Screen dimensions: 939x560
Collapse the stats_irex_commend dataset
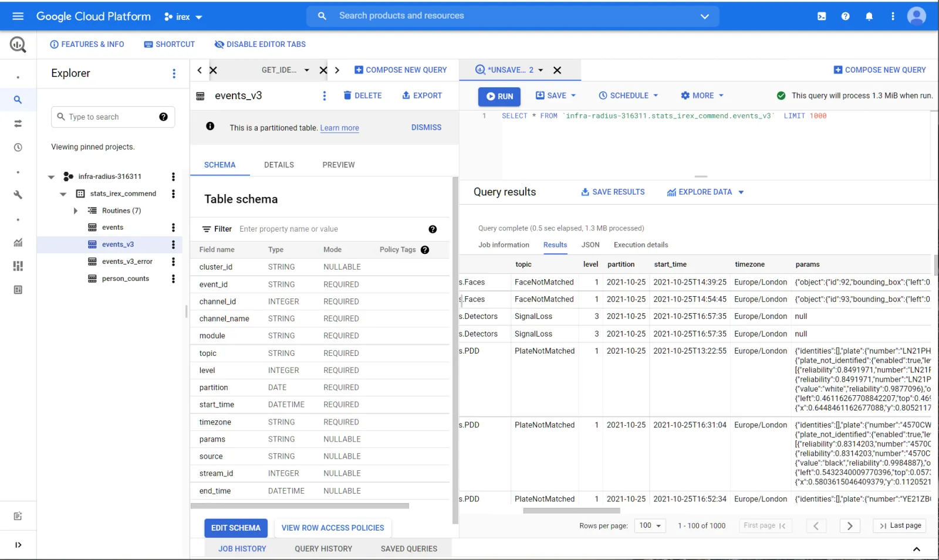[63, 194]
